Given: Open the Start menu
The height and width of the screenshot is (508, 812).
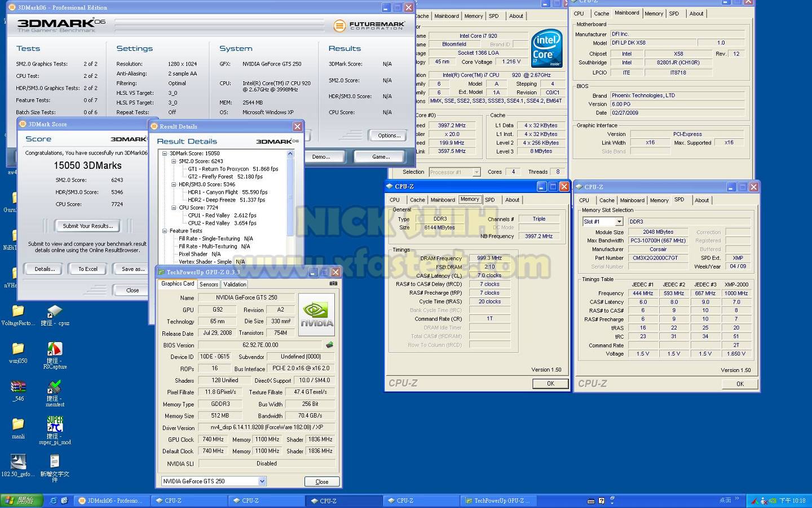Looking at the screenshot, I should pyautogui.click(x=21, y=501).
